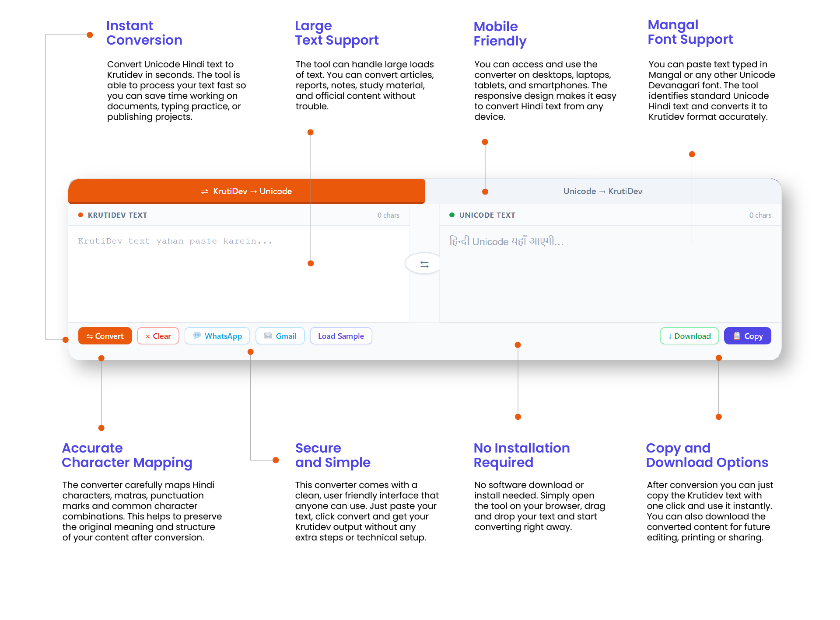Click the 'Mangal Font Support' heading
Screen dimensions: 840x620
click(x=690, y=32)
